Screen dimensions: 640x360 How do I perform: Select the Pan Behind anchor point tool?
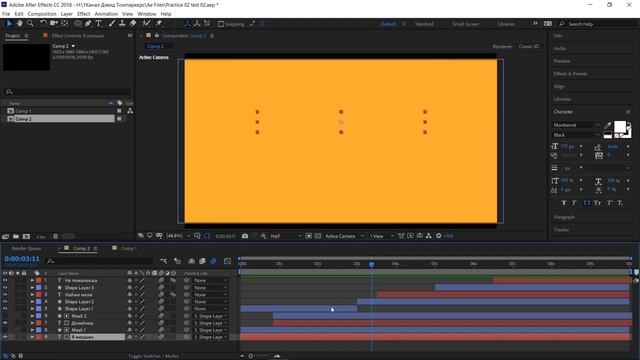point(64,24)
